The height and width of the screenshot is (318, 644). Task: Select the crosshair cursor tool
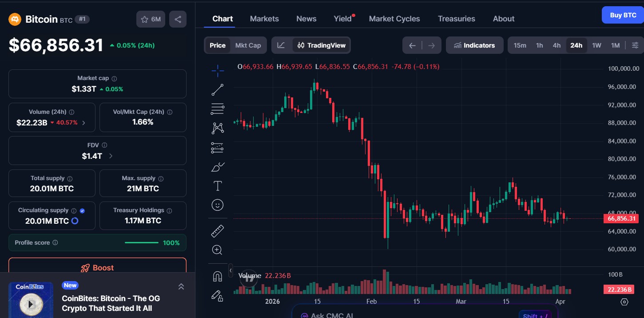(217, 70)
